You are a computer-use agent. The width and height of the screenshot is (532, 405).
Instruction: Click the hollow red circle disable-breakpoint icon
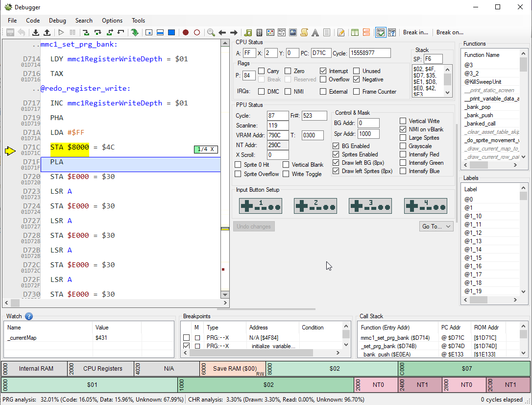click(x=197, y=32)
